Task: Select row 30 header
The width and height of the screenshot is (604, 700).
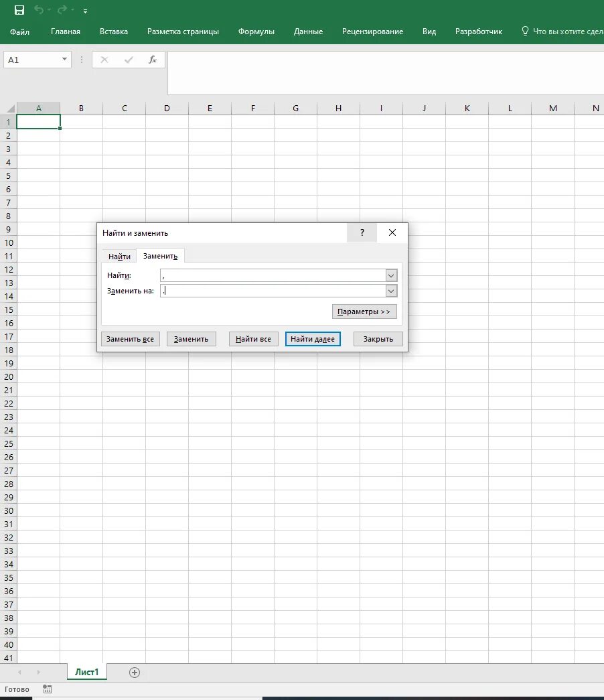Action: 8,510
